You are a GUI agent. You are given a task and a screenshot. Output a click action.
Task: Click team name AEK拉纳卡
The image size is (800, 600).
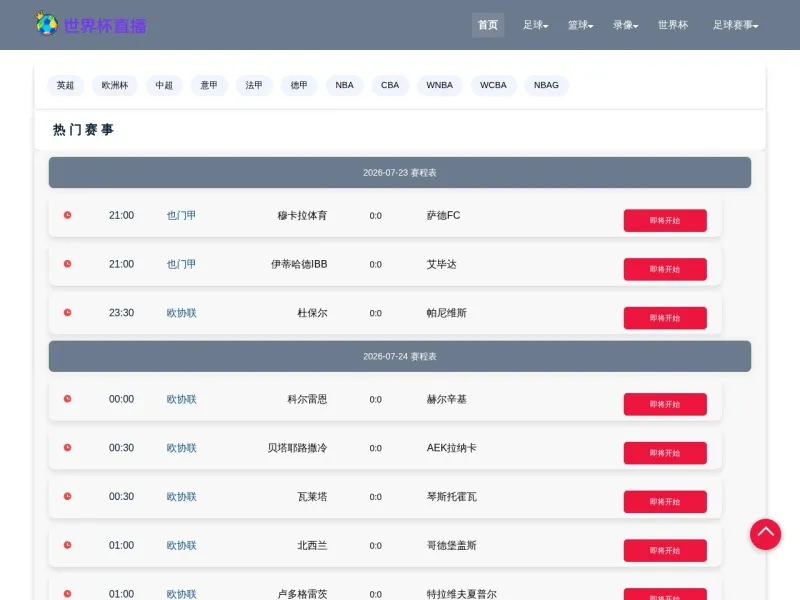pyautogui.click(x=452, y=448)
